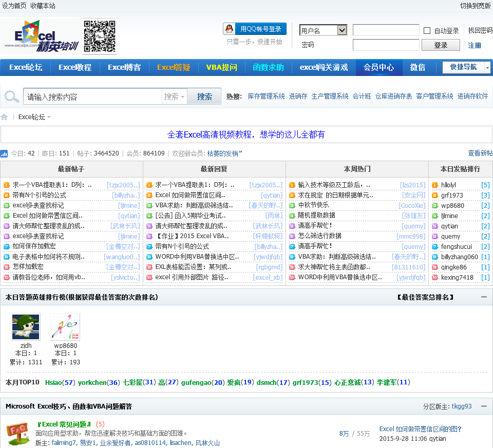Open hot post 随机提取数据

click(316, 216)
